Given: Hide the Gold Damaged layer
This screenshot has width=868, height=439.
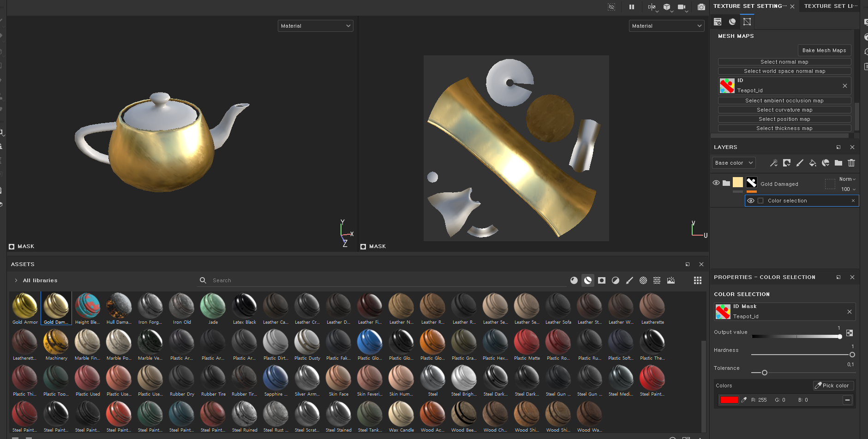Looking at the screenshot, I should pos(716,183).
